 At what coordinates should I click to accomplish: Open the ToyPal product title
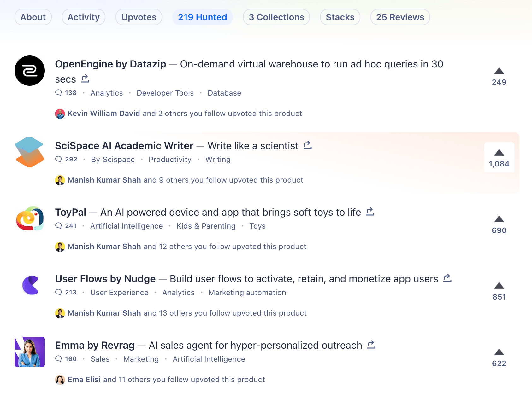coord(70,212)
